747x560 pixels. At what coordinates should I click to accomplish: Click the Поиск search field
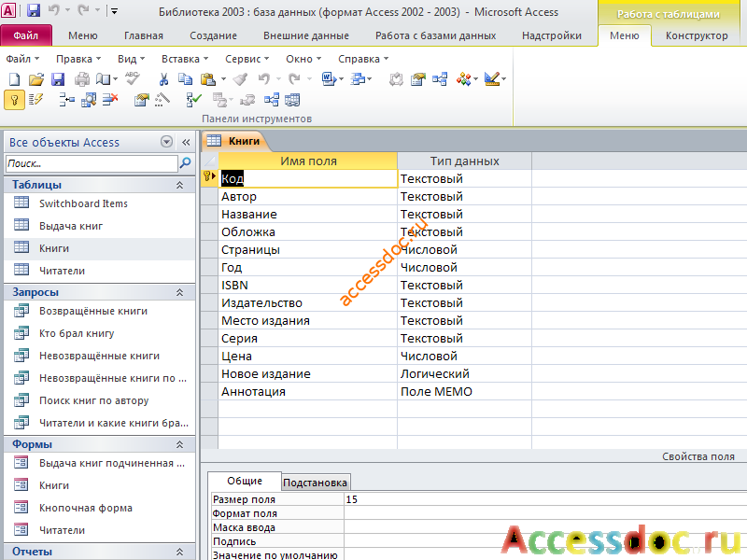(x=92, y=163)
